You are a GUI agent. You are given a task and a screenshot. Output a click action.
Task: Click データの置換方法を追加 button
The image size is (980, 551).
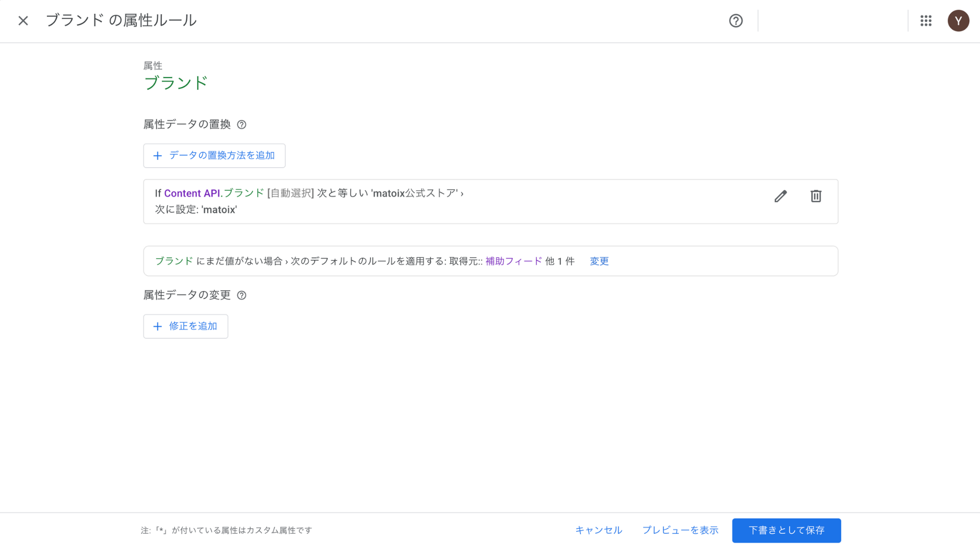[x=214, y=156]
